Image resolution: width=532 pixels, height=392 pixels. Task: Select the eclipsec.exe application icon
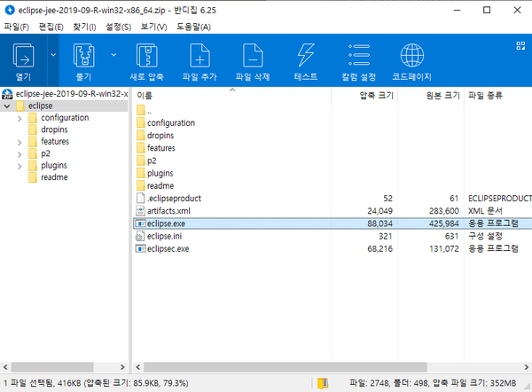point(140,248)
